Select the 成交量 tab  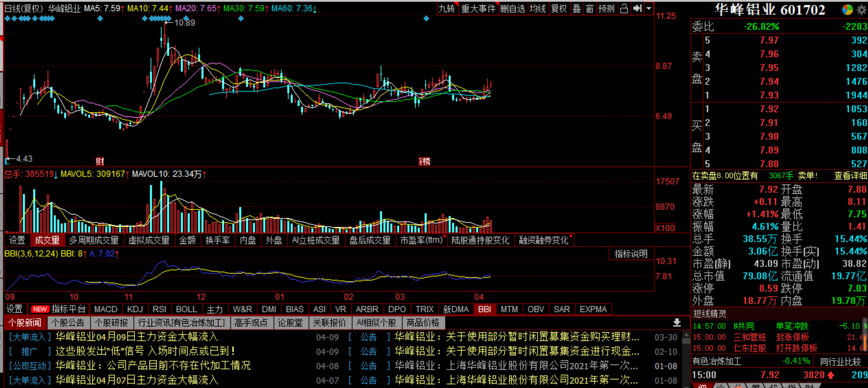47,240
